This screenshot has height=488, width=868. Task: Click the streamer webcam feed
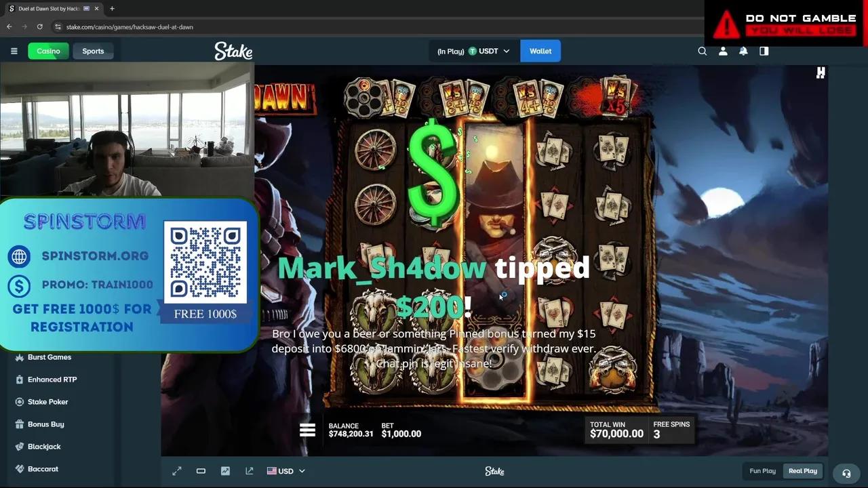(127, 130)
